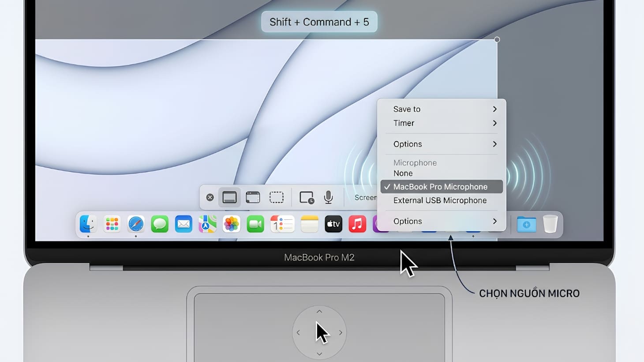This screenshot has width=644, height=362.
Task: Open Maps app in the Dock
Action: (x=207, y=224)
